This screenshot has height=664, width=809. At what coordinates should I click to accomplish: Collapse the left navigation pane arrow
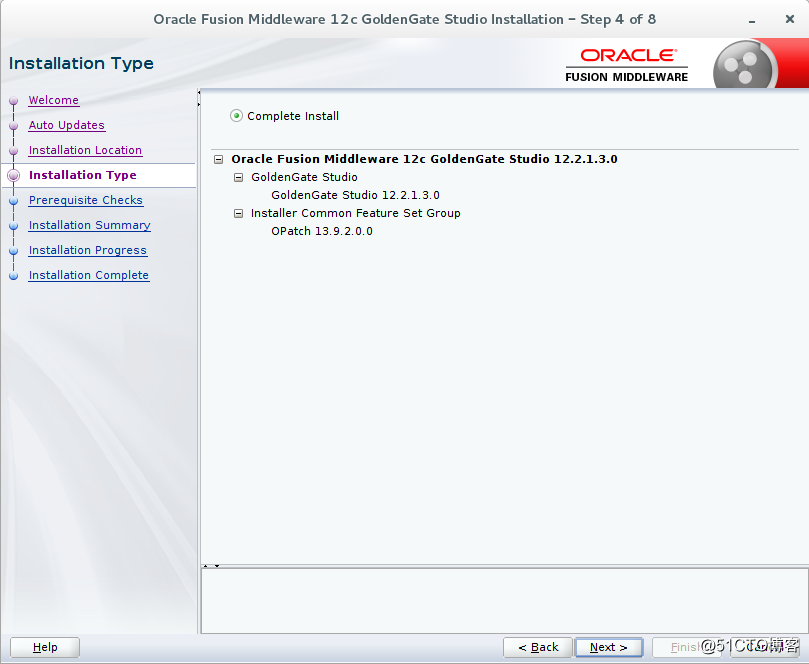click(199, 93)
